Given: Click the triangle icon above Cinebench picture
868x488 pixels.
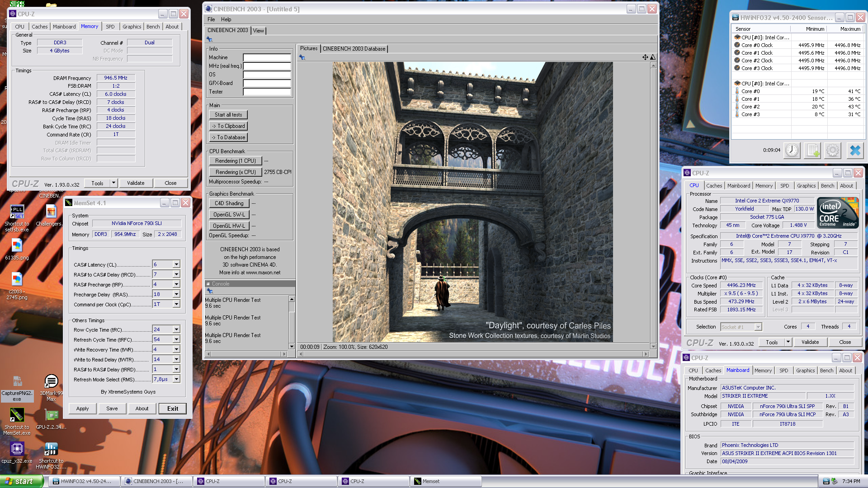Looking at the screenshot, I should [x=653, y=57].
